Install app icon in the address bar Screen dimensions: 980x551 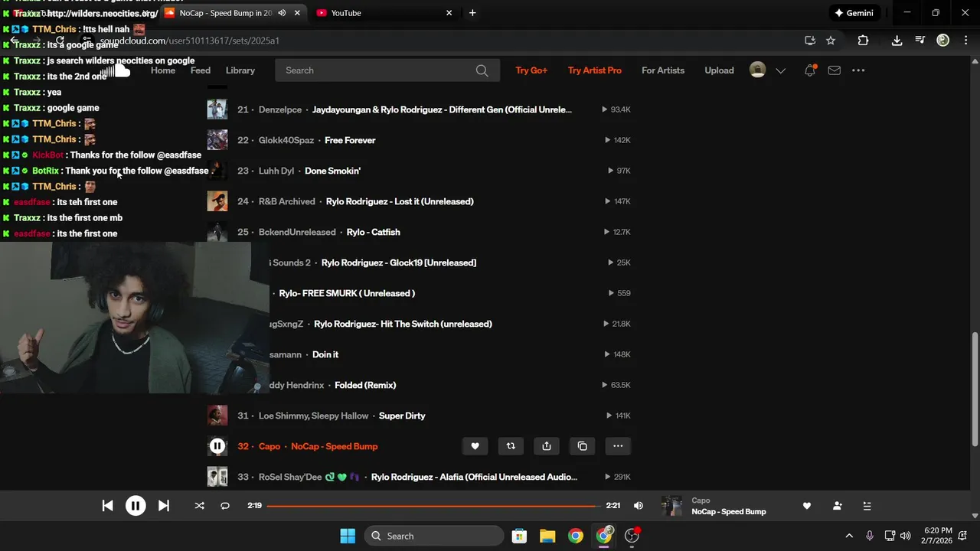810,41
